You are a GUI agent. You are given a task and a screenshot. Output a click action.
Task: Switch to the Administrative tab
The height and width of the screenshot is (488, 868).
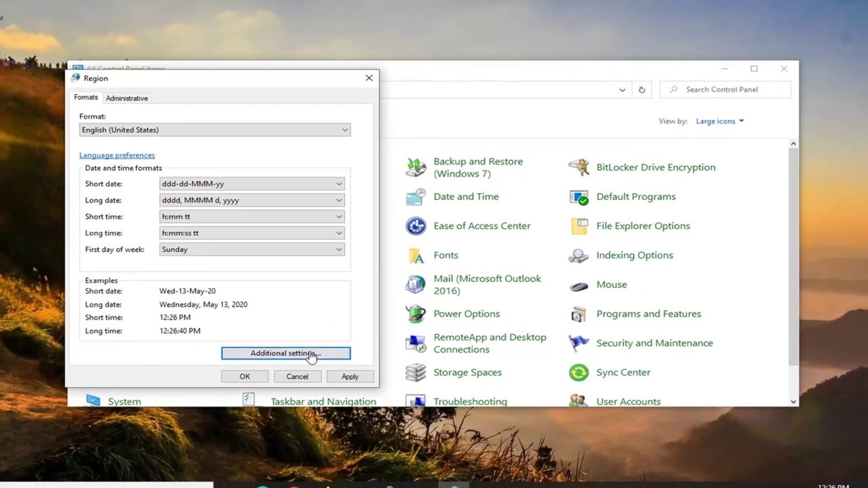[x=127, y=98]
